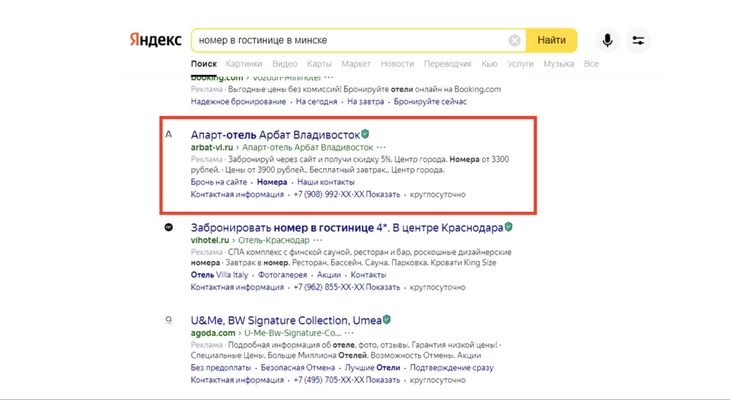Click the U-Me-Bw-Signature-Co... breadcrumb link
Screen dimensions: 730x400
click(x=293, y=333)
